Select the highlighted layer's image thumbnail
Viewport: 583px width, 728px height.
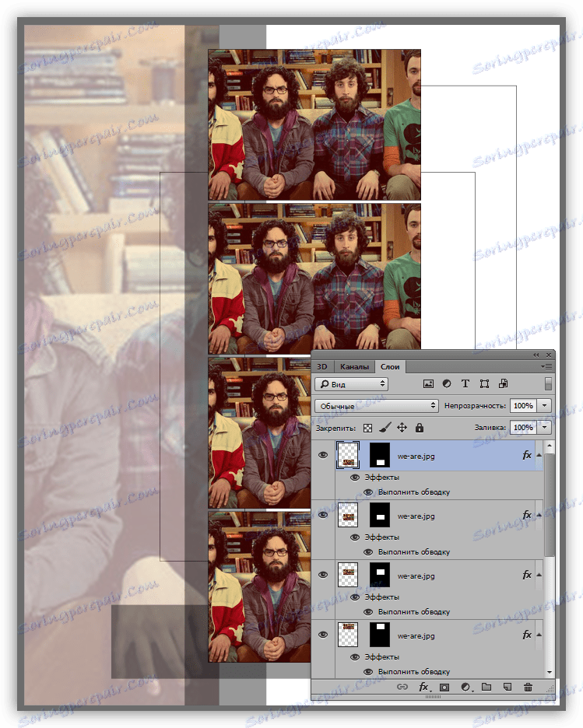tap(348, 455)
